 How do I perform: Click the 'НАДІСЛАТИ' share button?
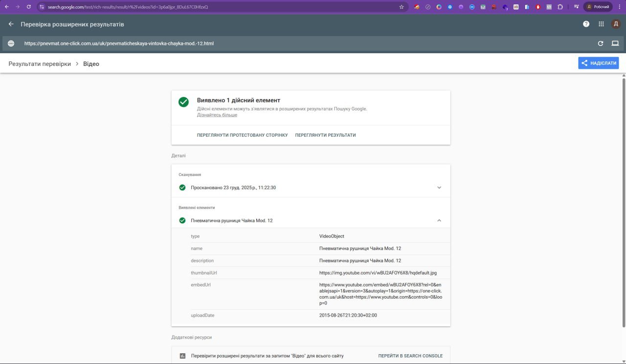[x=598, y=63]
